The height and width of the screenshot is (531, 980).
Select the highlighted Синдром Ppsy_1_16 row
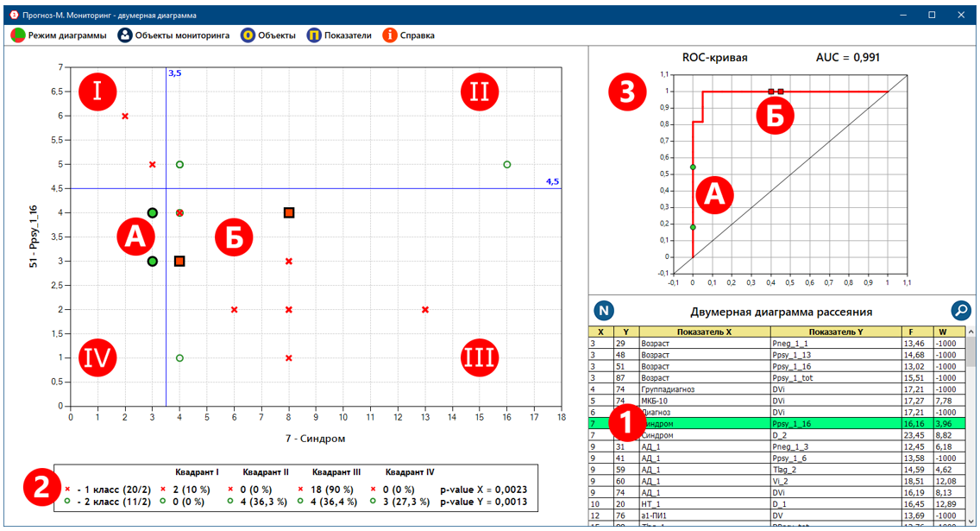(776, 424)
